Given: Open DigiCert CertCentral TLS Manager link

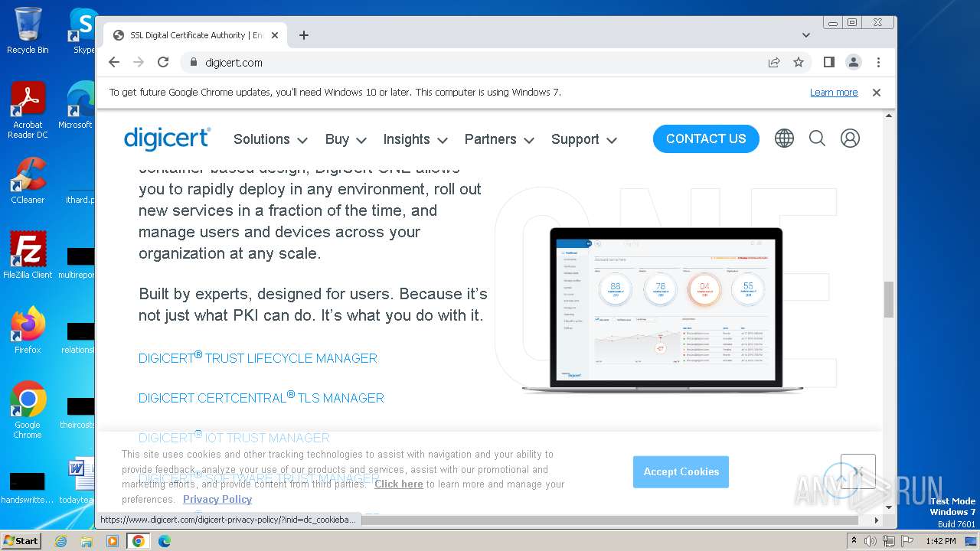Looking at the screenshot, I should pos(261,397).
